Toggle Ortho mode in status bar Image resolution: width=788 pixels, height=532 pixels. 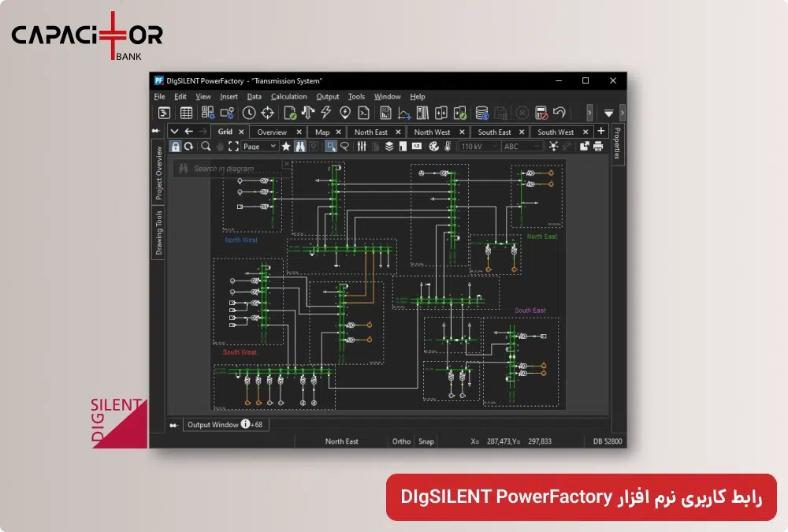[x=401, y=441]
